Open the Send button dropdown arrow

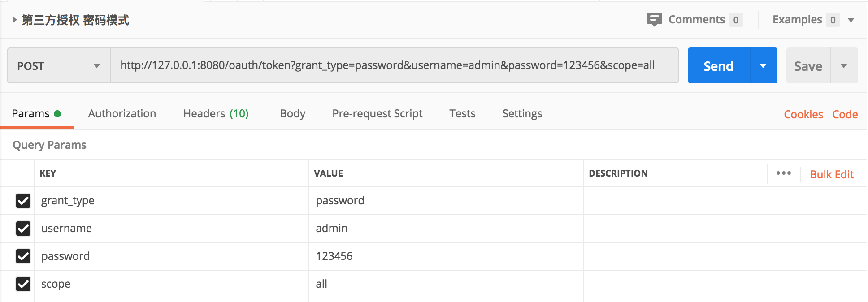pos(763,66)
